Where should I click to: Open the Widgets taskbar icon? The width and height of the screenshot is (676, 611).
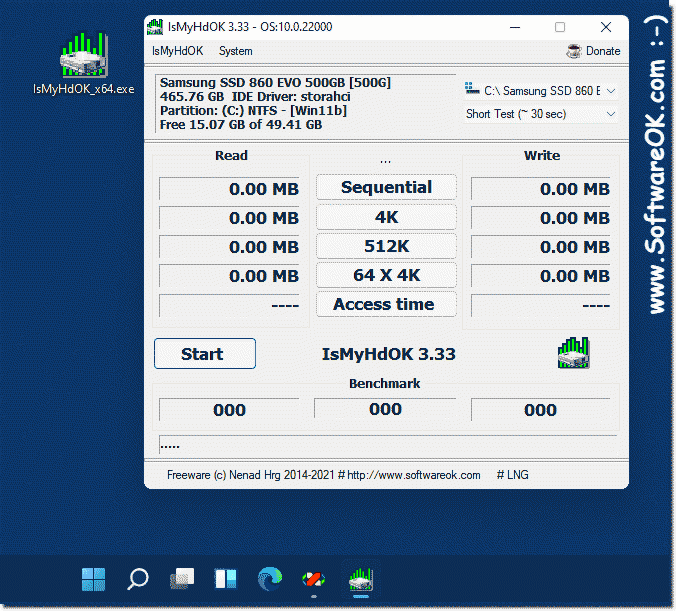(x=226, y=579)
